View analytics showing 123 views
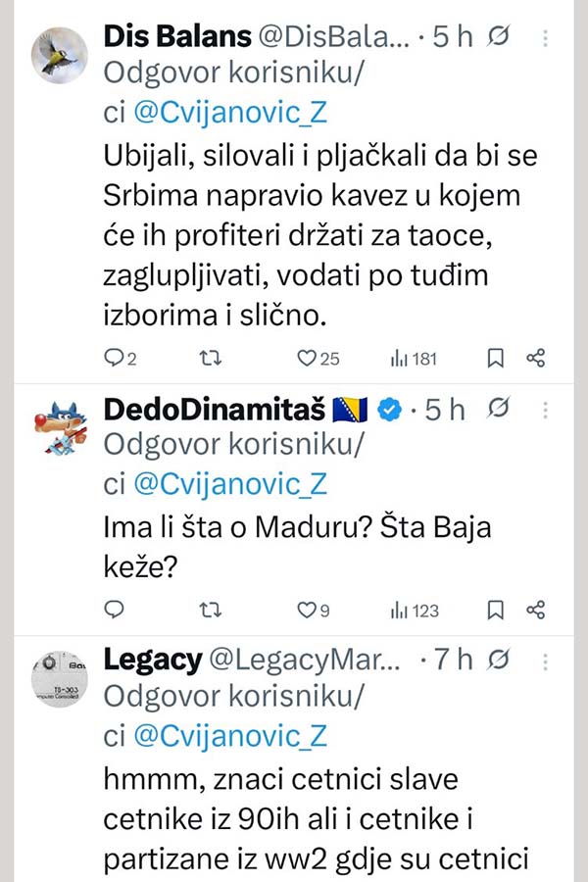 click(415, 611)
